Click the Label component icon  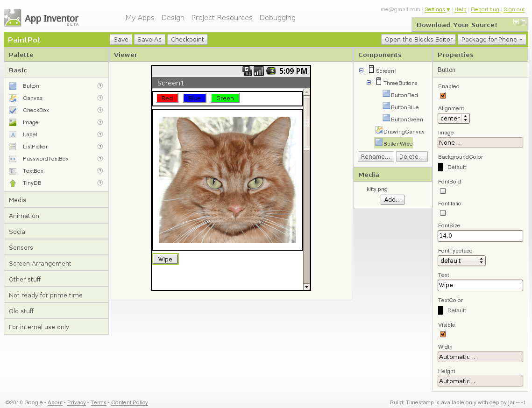click(12, 134)
